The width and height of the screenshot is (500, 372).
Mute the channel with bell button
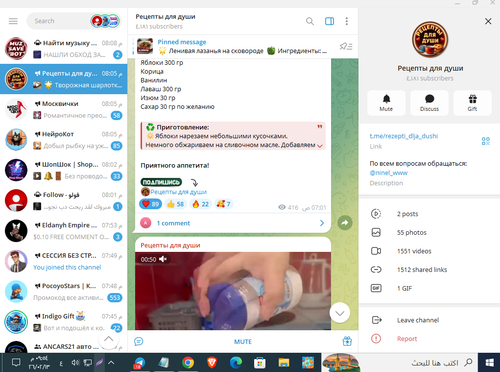click(x=386, y=103)
